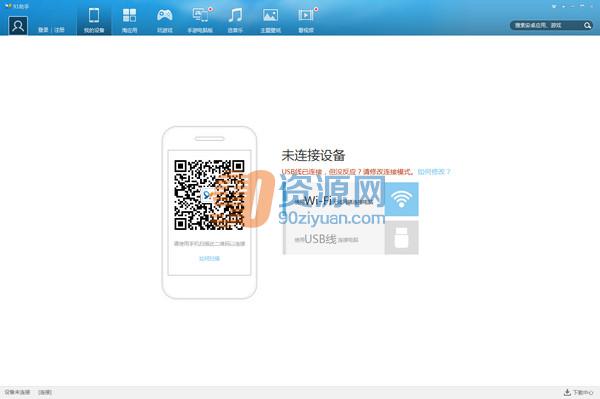Click blue help link after red USB text
The width and height of the screenshot is (600, 399).
434,172
